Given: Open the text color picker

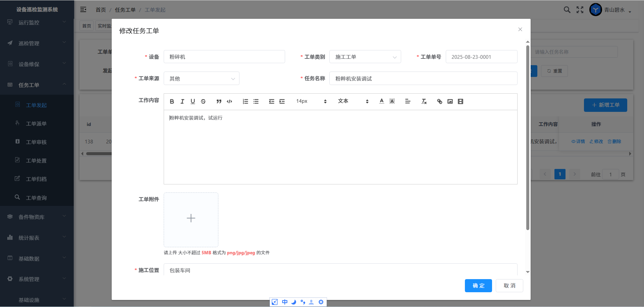Looking at the screenshot, I should tap(381, 101).
